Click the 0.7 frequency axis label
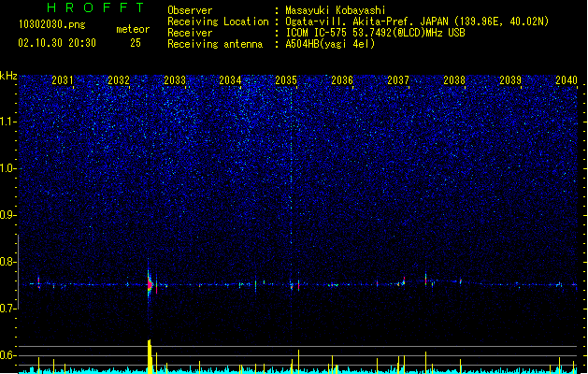The height and width of the screenshot is (374, 588). pos(8,309)
